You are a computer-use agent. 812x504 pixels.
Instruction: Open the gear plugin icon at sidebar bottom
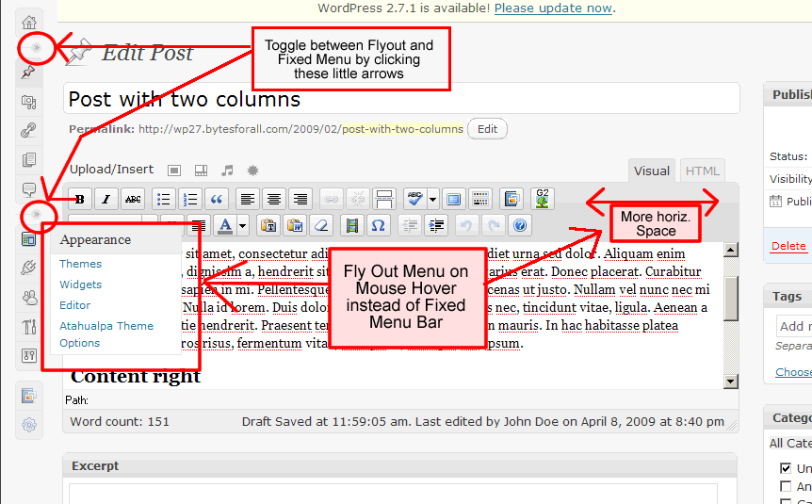(29, 425)
